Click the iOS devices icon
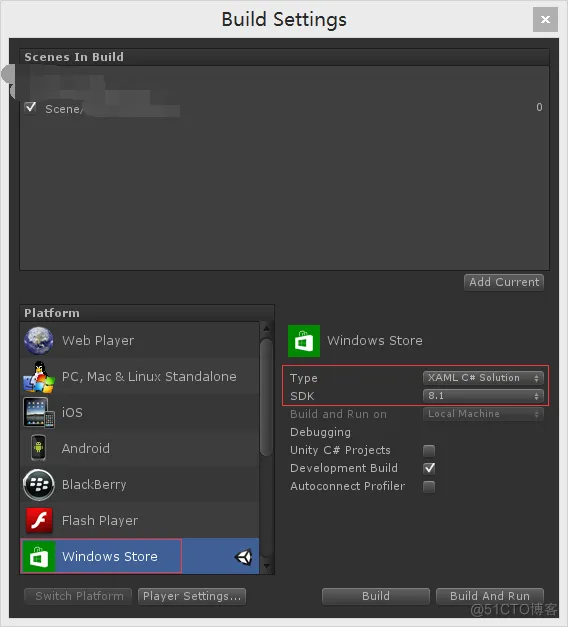 pyautogui.click(x=39, y=413)
